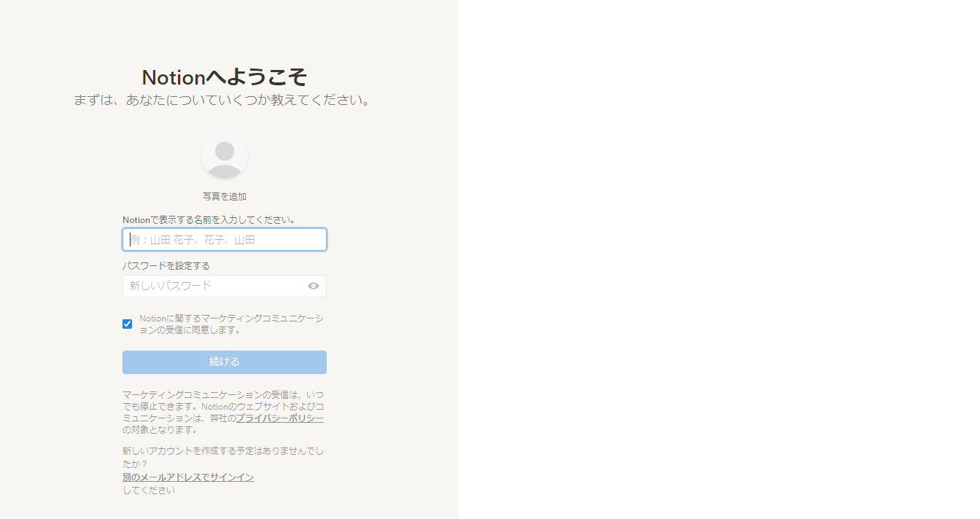Viewport: 980px width, 519px height.
Task: Click the marketing communications disclaimer paragraph
Action: coord(224,412)
